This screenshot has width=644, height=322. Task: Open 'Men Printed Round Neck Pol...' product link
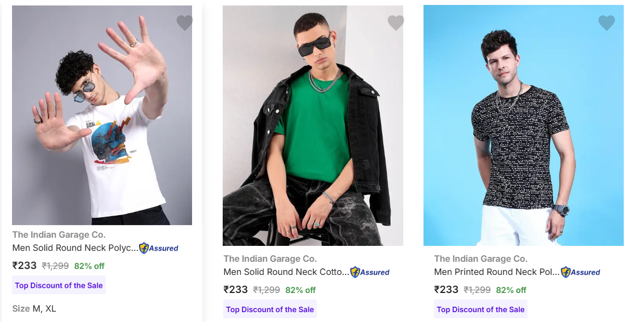(497, 272)
